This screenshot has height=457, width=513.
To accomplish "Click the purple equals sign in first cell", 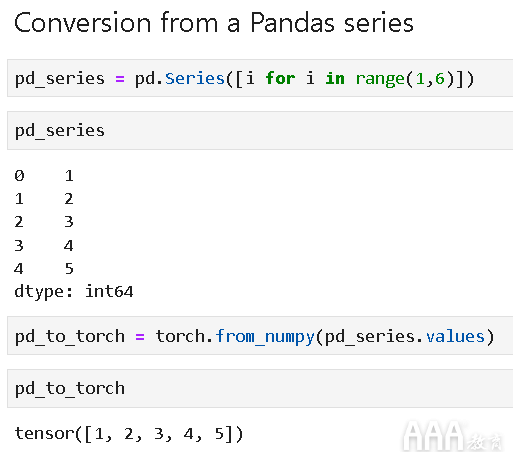I will (x=120, y=79).
